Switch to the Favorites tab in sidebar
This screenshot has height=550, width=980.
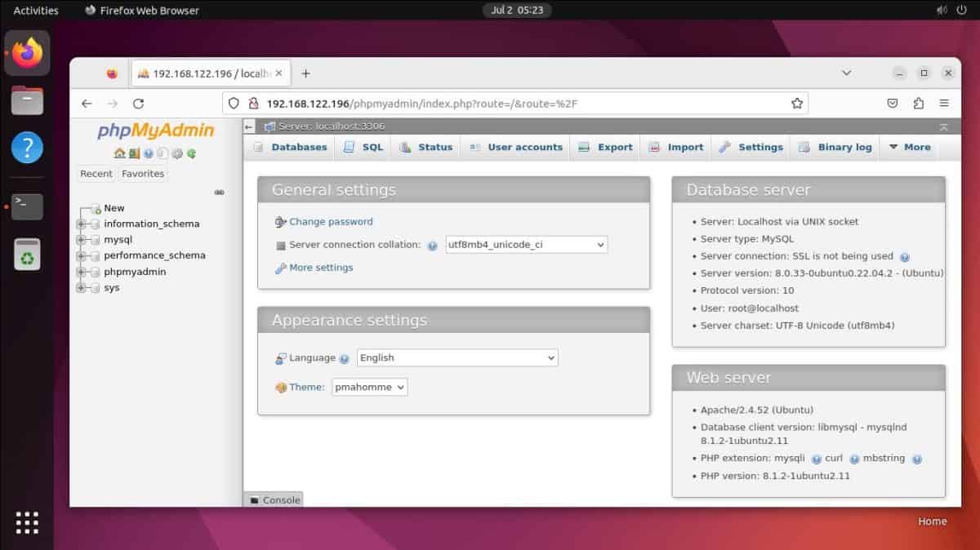[x=143, y=173]
